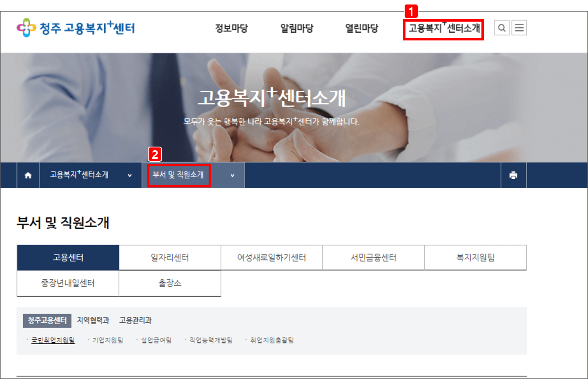Viewport: 588px width, 379px height.
Task: Select the 복지지원팀 tab
Action: tap(475, 257)
